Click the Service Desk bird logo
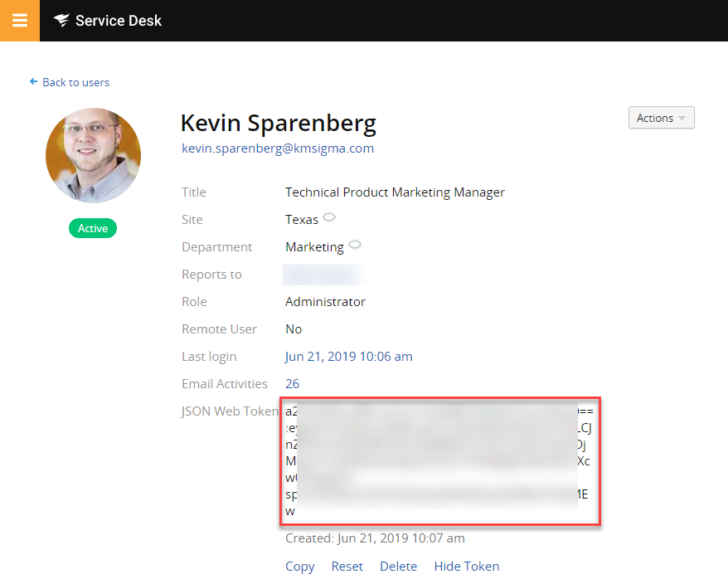The image size is (728, 584). [61, 21]
